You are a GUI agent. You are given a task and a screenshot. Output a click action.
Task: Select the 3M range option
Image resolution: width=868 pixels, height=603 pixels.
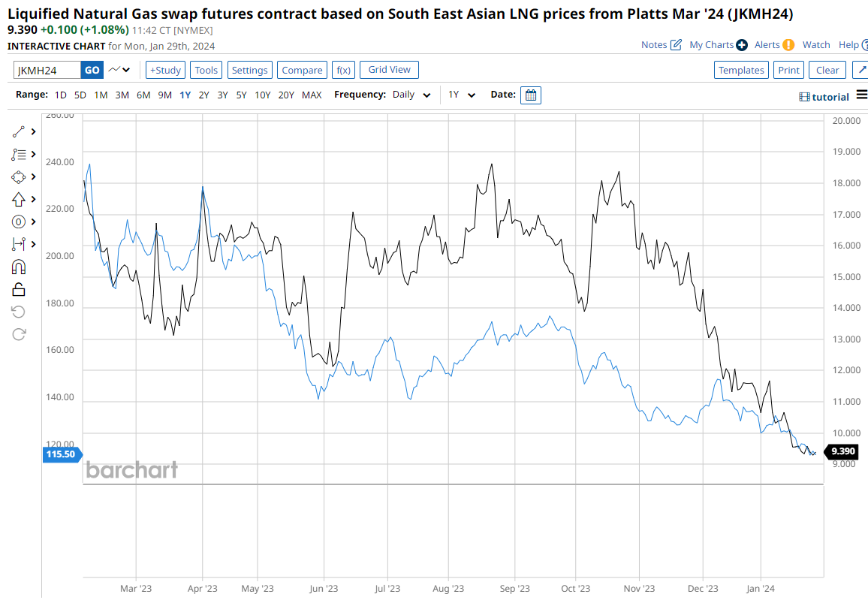(x=122, y=95)
